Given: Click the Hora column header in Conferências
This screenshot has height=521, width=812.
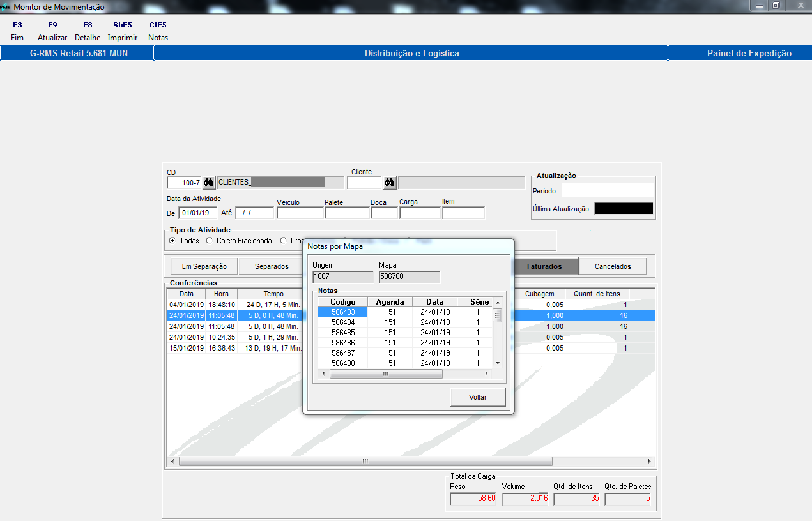Looking at the screenshot, I should click(x=221, y=294).
